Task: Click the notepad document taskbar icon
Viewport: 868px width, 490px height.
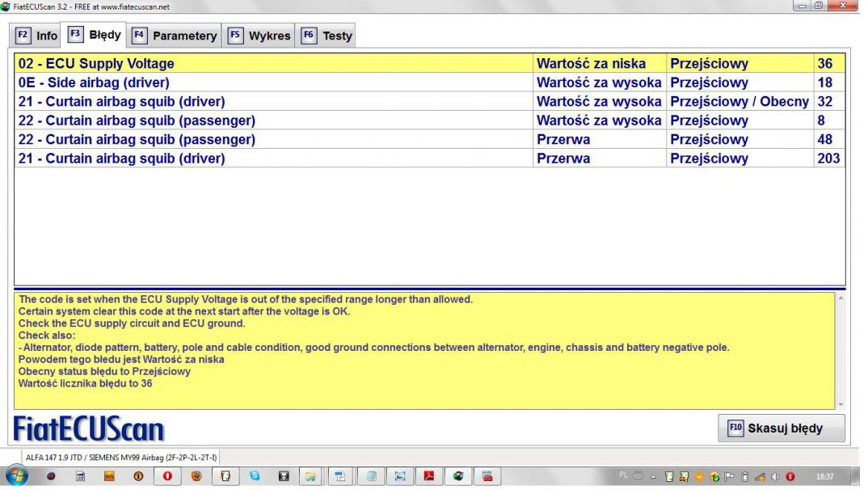Action: tap(225, 476)
